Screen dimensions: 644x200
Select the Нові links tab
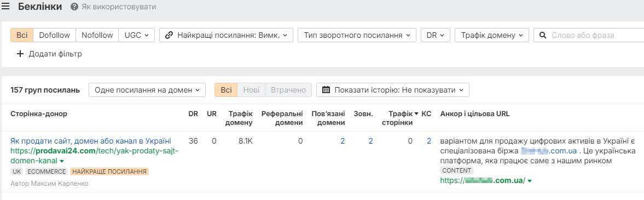(x=251, y=90)
